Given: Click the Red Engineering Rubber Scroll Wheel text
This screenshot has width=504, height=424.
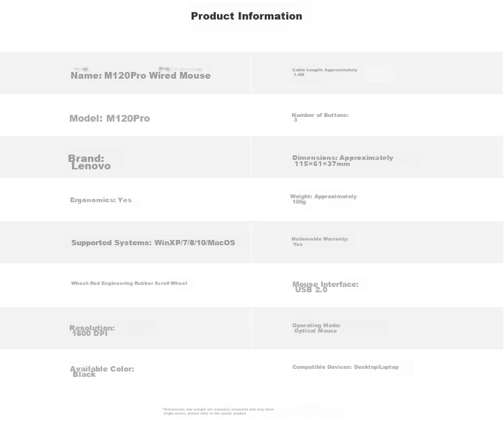Looking at the screenshot, I should 139,283.
